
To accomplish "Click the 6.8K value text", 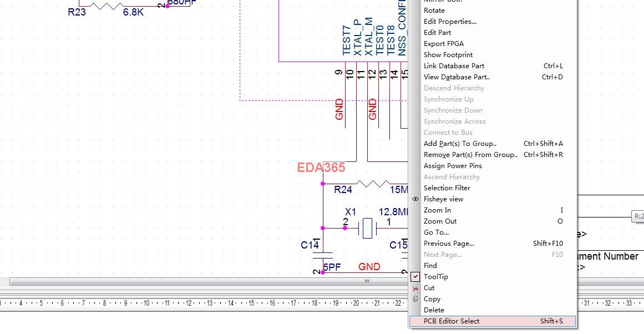I will [134, 12].
